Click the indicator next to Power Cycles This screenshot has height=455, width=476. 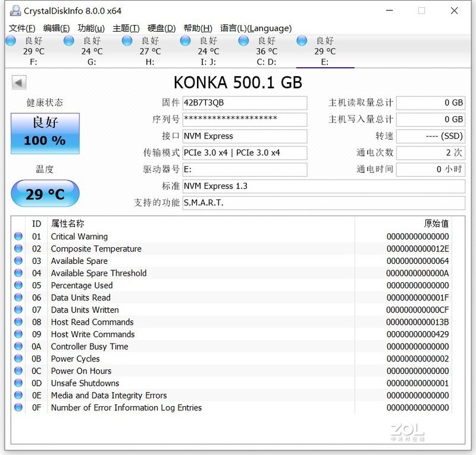coord(17,359)
